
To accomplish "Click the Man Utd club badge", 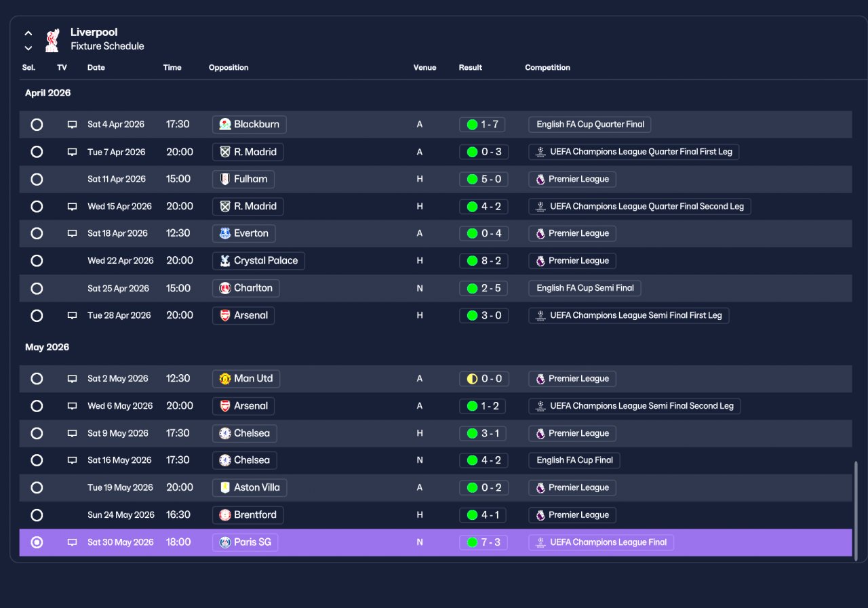I will pyautogui.click(x=225, y=379).
